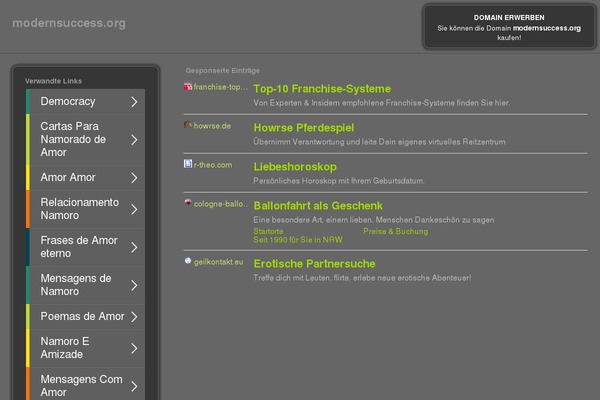Click the r-theo.com favicon icon
This screenshot has width=600, height=400.
188,164
